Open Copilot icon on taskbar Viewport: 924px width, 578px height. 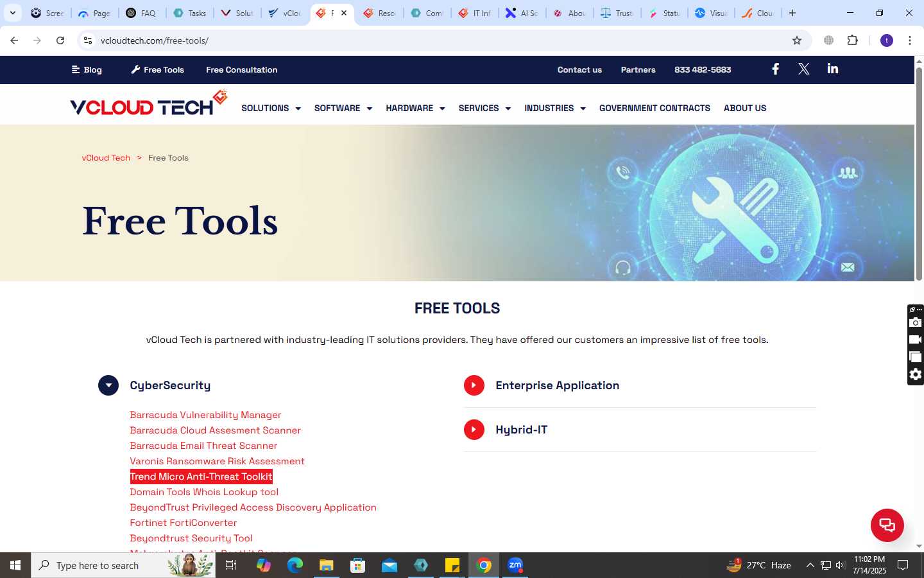click(x=264, y=565)
